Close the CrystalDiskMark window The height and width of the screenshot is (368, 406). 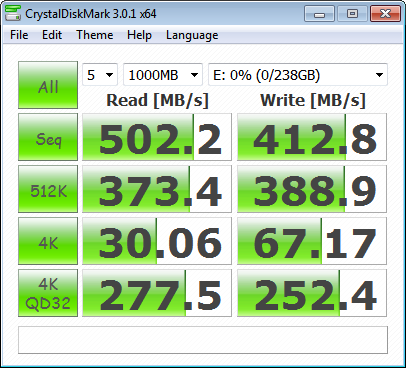pos(385,14)
